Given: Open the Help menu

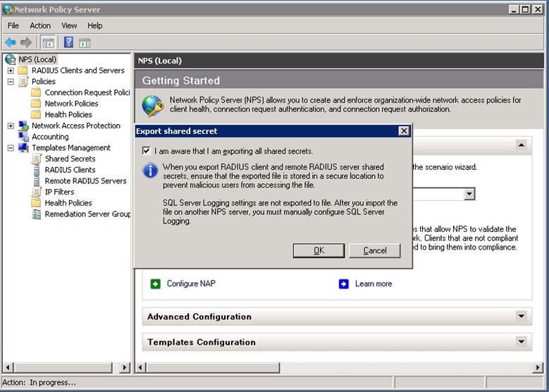Looking at the screenshot, I should pos(95,25).
